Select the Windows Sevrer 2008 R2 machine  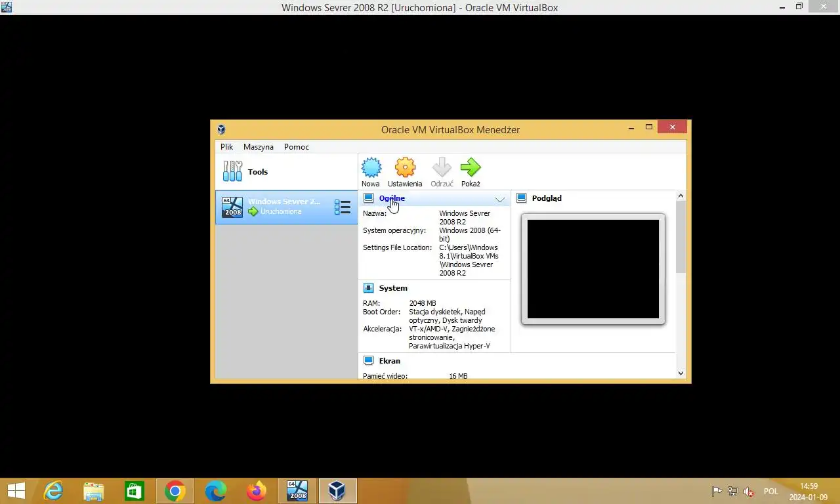(x=287, y=207)
